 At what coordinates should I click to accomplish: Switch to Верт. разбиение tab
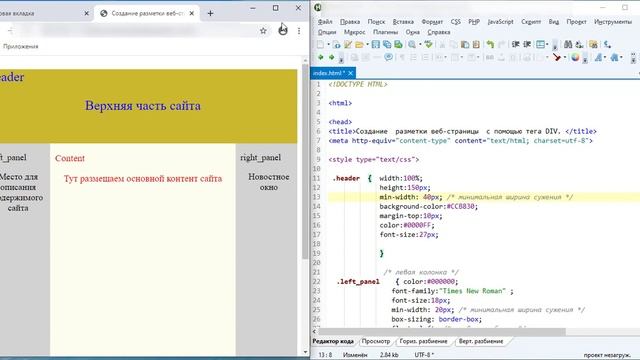click(x=481, y=341)
